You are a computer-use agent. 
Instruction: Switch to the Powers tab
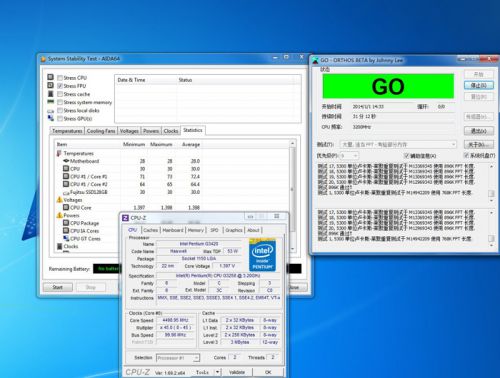pyautogui.click(x=151, y=131)
